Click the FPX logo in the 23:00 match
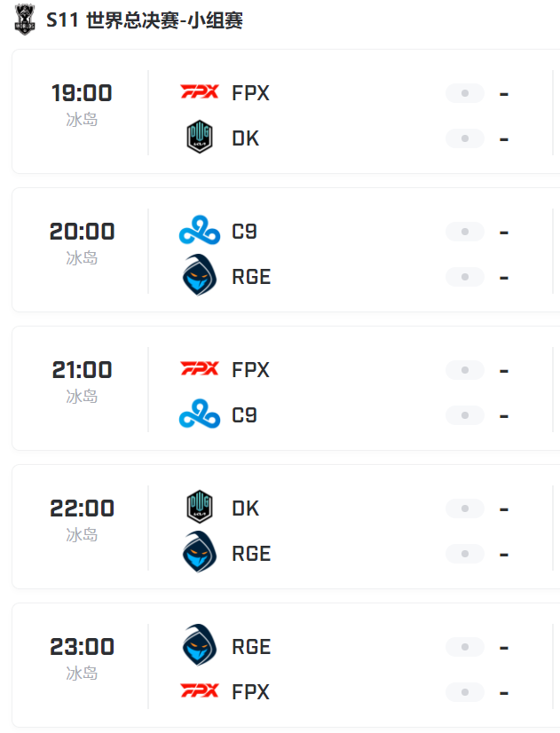The height and width of the screenshot is (733, 560). (199, 691)
